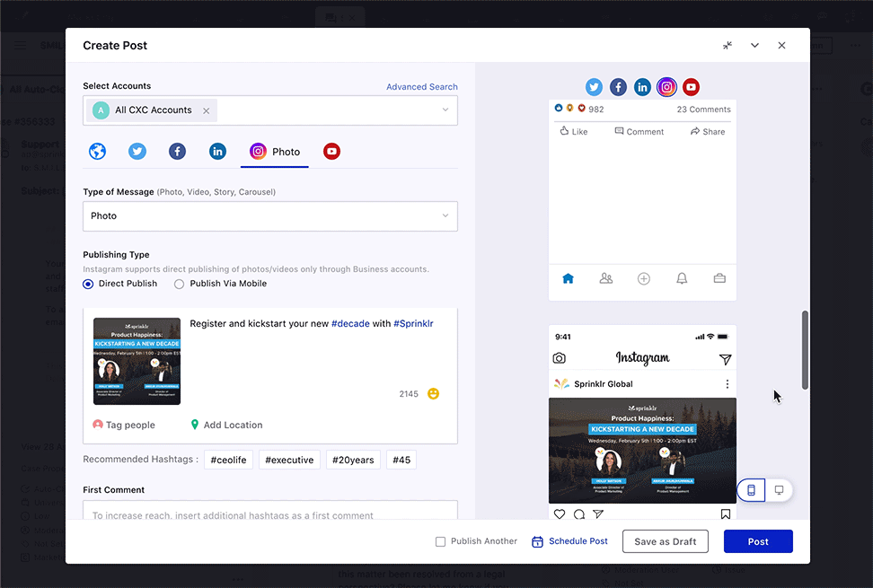Screen dimensions: 873x588
Task: Show Facebook preview in the preview panel
Action: (x=618, y=87)
